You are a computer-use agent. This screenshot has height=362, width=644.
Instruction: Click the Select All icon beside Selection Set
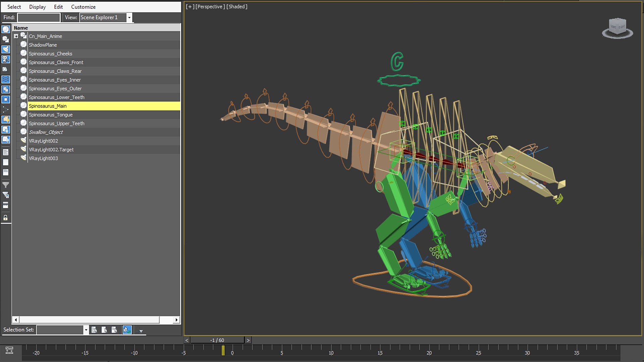tap(94, 330)
